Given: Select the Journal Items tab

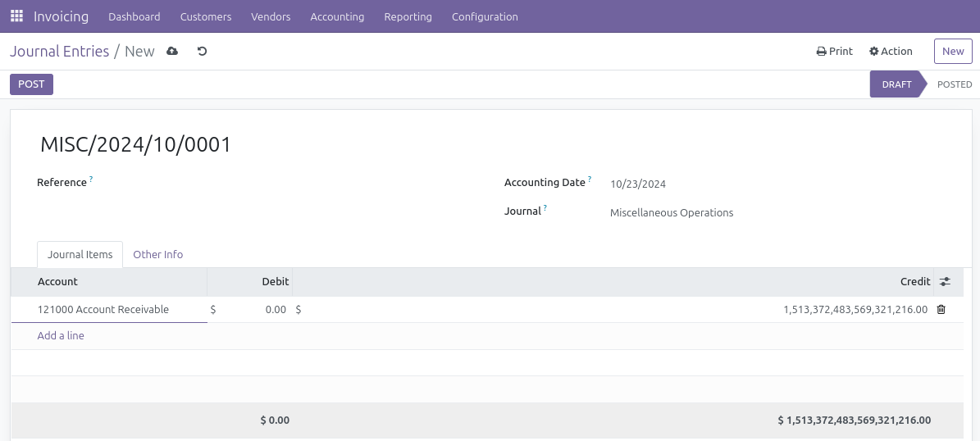Looking at the screenshot, I should point(80,255).
